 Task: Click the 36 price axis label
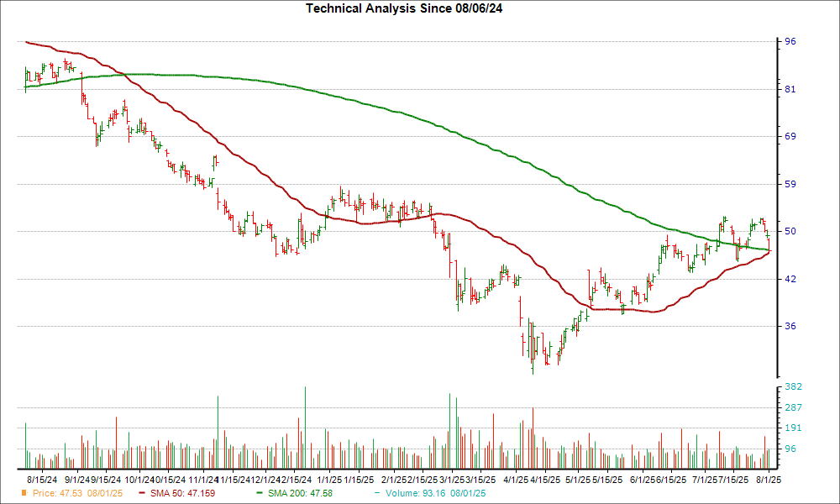pyautogui.click(x=790, y=326)
